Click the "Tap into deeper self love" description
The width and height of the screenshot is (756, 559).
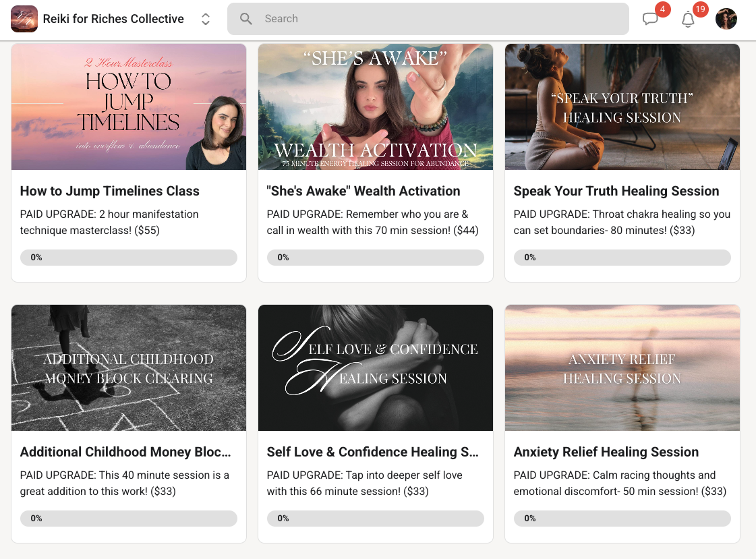364,483
